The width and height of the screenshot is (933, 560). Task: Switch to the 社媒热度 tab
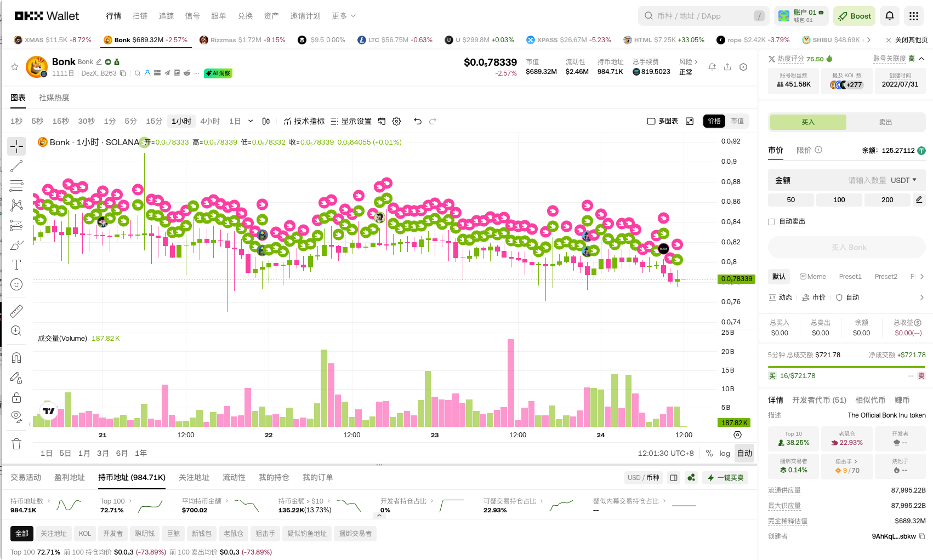54,98
